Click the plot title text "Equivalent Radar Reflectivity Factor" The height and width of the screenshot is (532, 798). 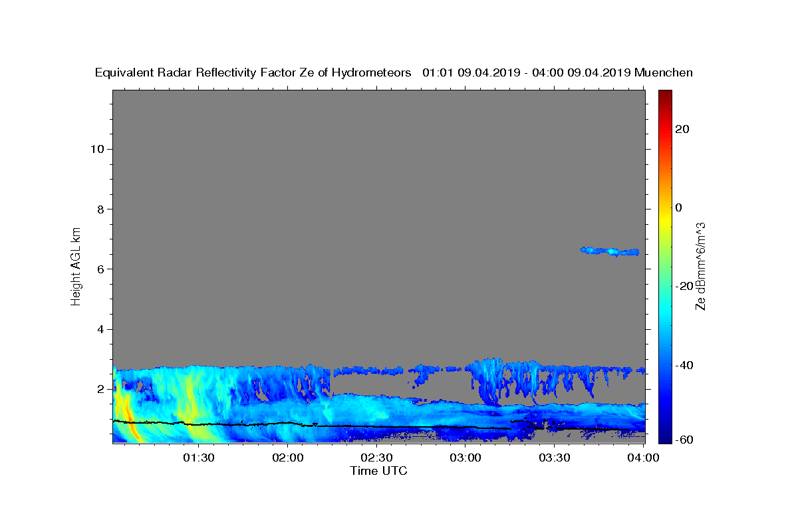[x=196, y=72]
